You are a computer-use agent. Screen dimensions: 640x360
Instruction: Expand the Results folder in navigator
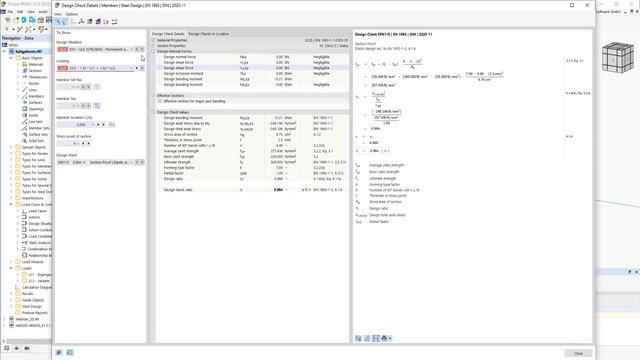click(11, 294)
